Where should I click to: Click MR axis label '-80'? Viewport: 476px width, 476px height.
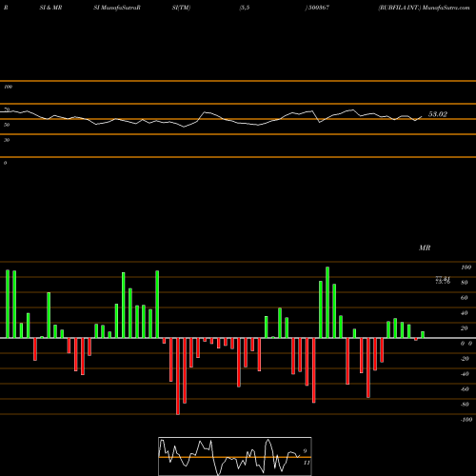pos(465,405)
